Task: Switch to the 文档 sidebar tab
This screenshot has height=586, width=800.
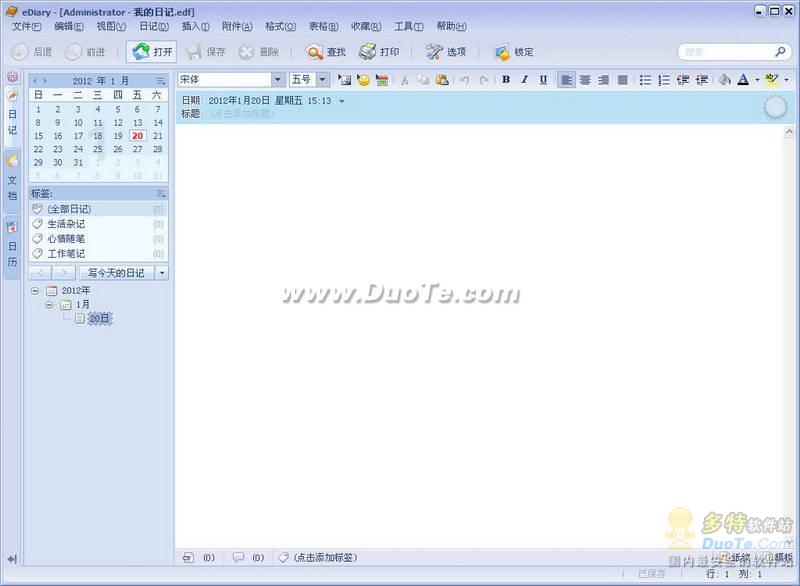Action: click(x=12, y=182)
